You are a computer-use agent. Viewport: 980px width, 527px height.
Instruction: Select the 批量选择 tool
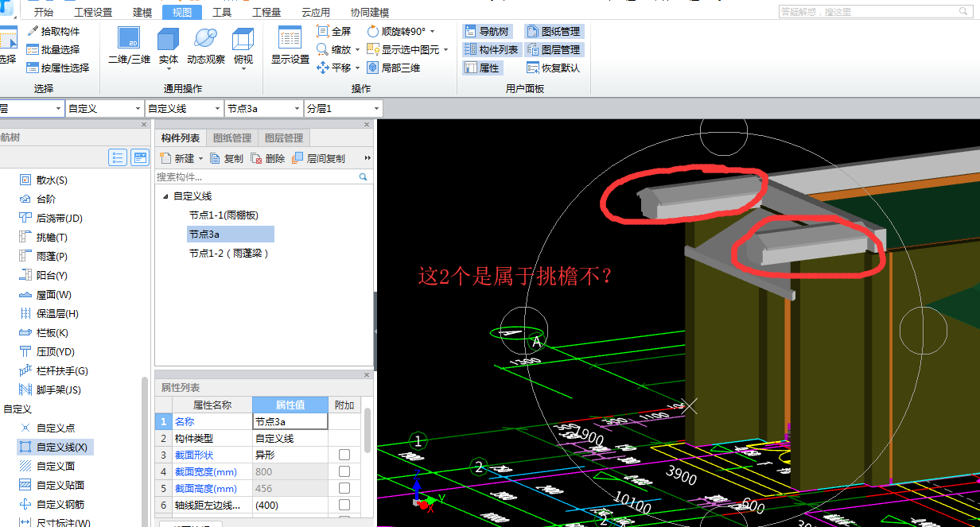pos(53,49)
